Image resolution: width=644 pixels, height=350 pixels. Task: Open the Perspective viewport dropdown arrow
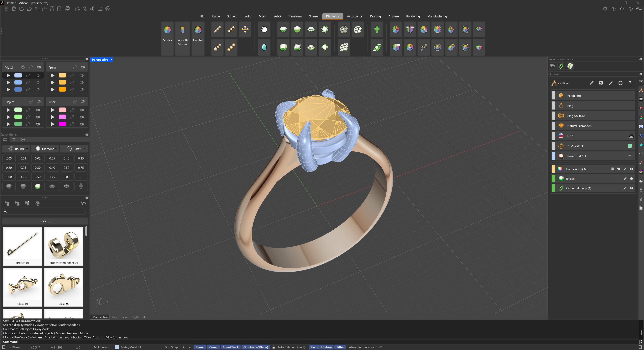click(111, 60)
